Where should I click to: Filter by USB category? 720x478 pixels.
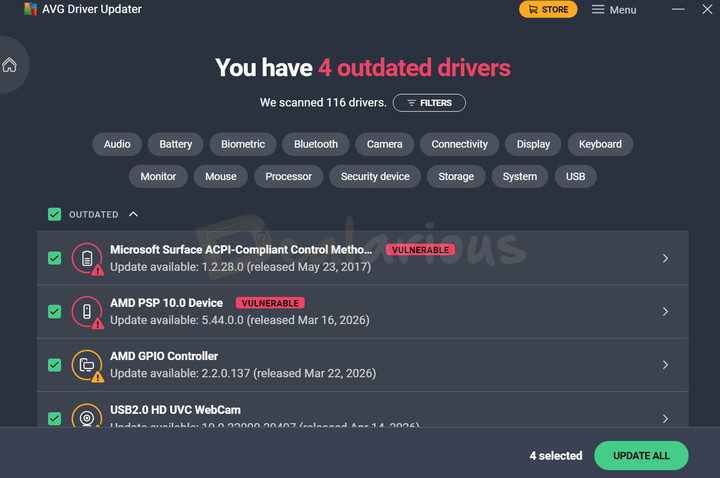575,176
